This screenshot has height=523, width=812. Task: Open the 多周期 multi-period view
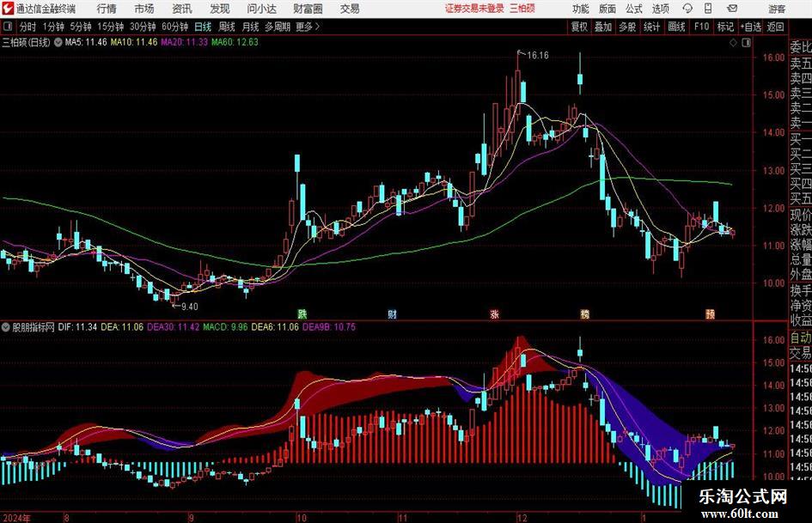[278, 27]
